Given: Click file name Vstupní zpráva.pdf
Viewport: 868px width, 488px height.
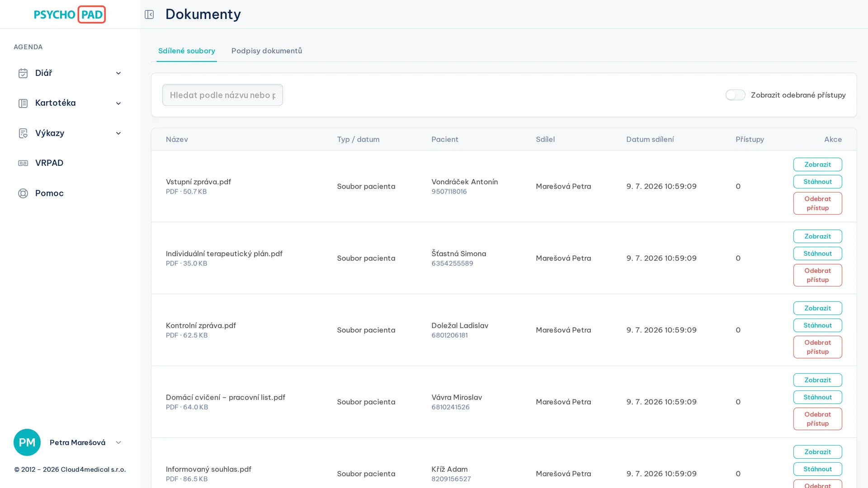Looking at the screenshot, I should pos(198,182).
